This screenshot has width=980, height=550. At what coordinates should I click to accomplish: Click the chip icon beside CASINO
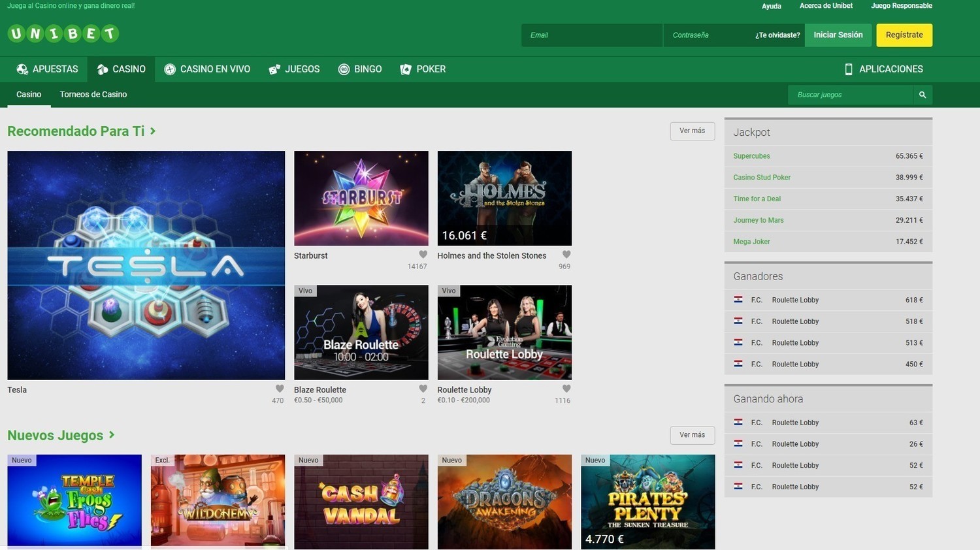click(103, 69)
